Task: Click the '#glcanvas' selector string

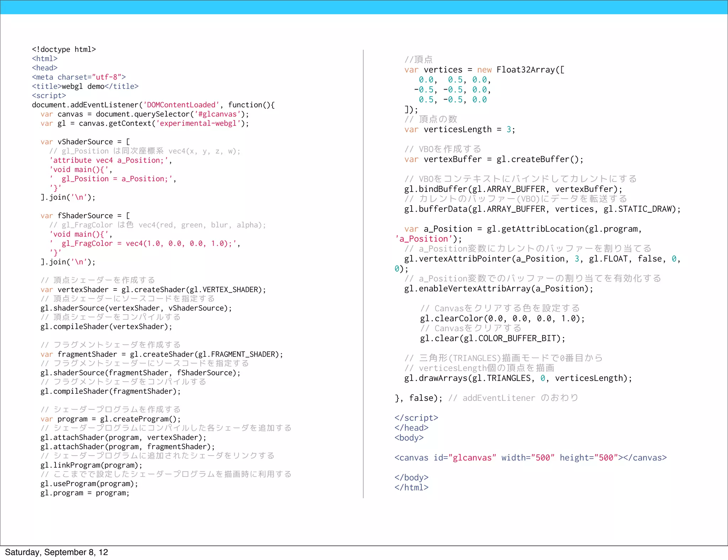Action: click(217, 114)
